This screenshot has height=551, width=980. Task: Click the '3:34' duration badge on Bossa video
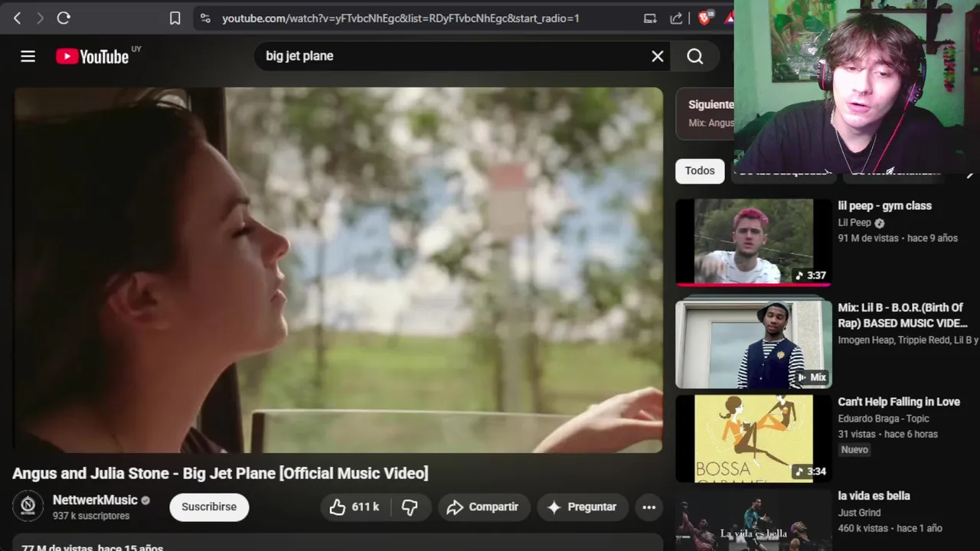pos(811,471)
